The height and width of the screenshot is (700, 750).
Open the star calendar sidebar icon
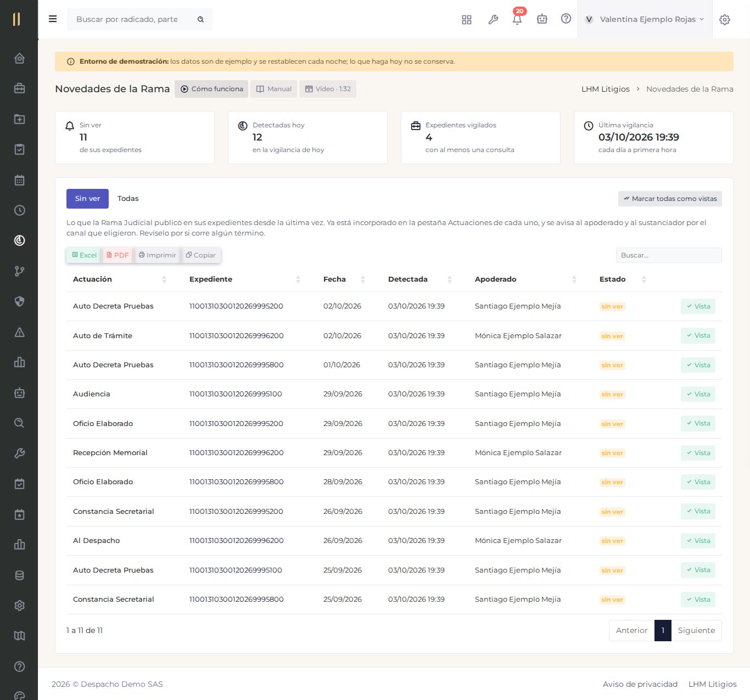[x=19, y=514]
